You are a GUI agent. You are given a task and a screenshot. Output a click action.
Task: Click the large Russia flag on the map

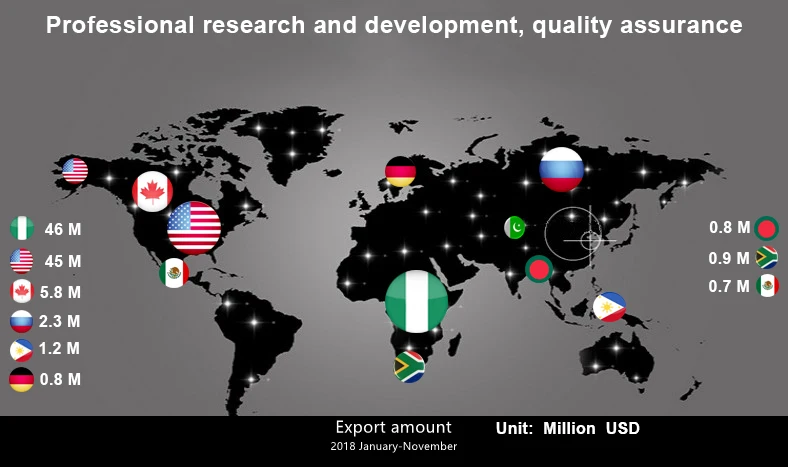coord(561,169)
